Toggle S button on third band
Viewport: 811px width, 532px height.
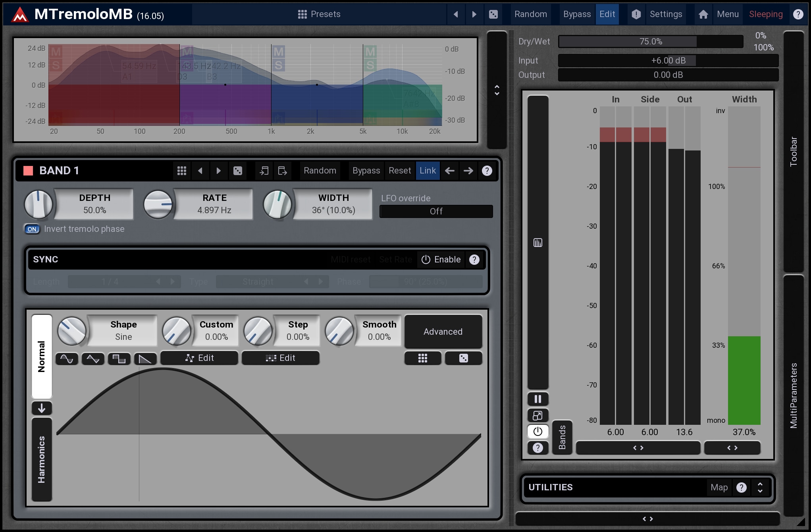click(278, 66)
